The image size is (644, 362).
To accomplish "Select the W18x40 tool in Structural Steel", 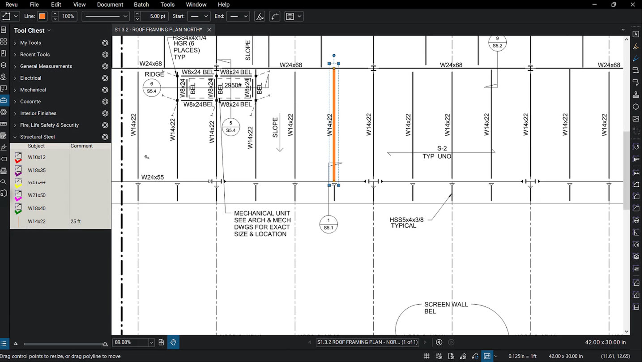I will tap(60, 208).
